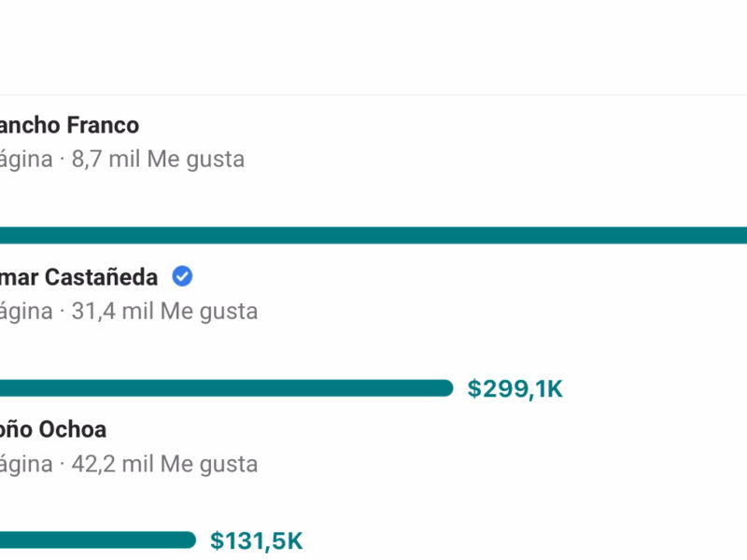Select the teal bar ending at $131,5K

point(93,540)
